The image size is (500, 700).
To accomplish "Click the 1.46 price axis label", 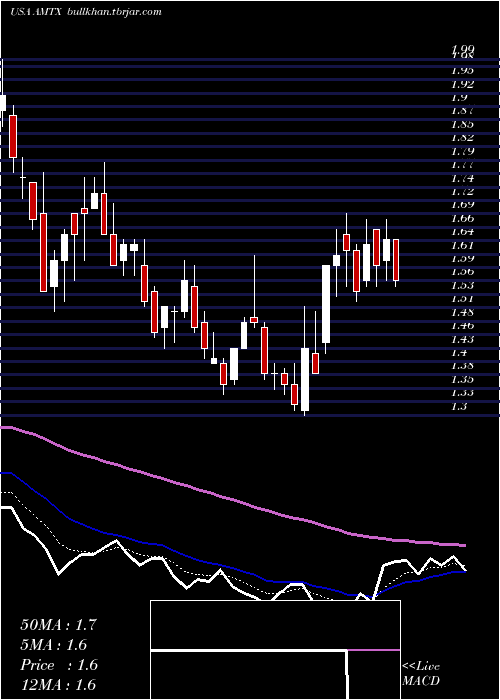I will [462, 325].
